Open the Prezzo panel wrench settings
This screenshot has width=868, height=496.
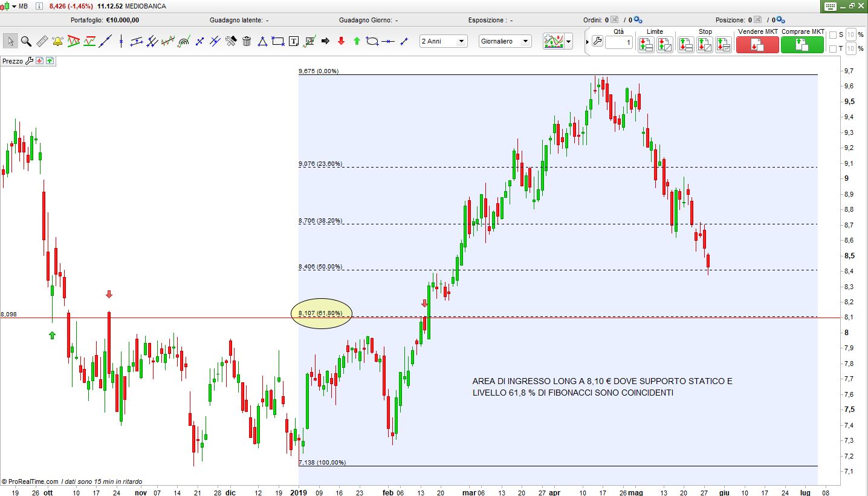point(29,60)
